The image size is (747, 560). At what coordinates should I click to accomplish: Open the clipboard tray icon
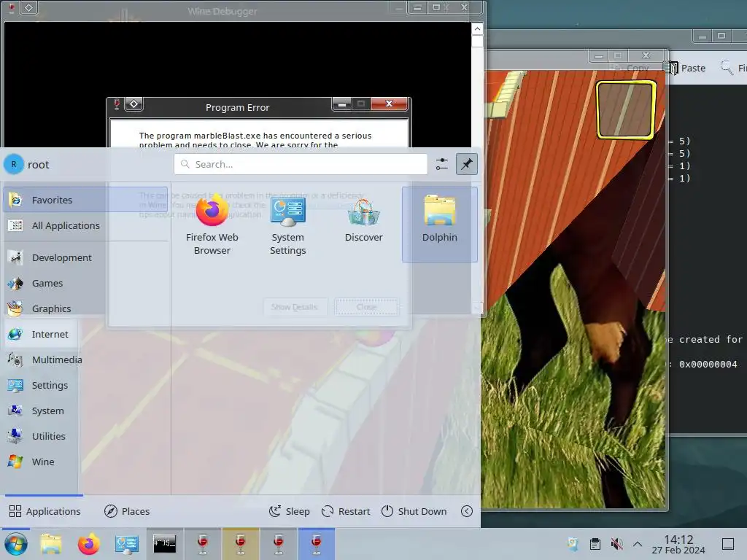(595, 544)
